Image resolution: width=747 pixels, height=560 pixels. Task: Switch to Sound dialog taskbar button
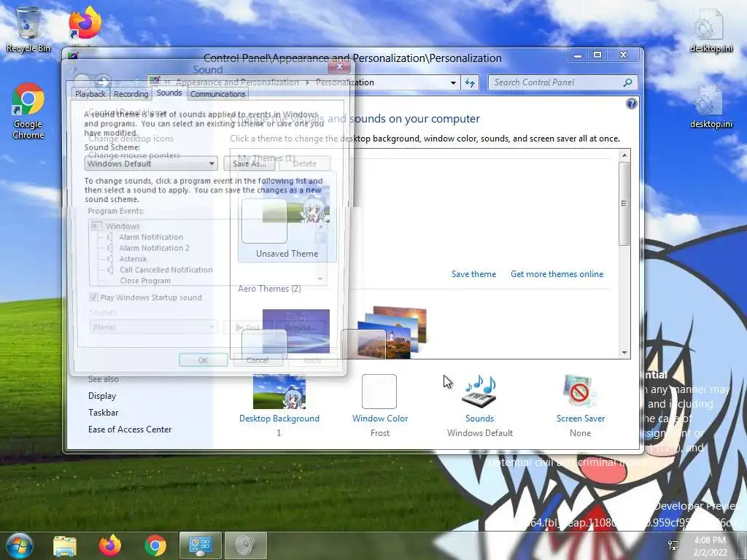(x=245, y=545)
